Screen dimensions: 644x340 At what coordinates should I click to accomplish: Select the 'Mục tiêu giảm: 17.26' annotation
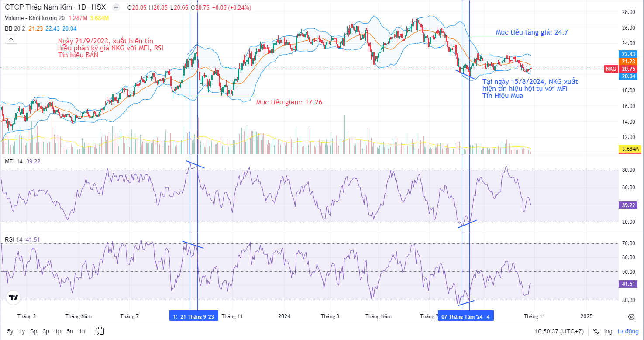pos(289,102)
